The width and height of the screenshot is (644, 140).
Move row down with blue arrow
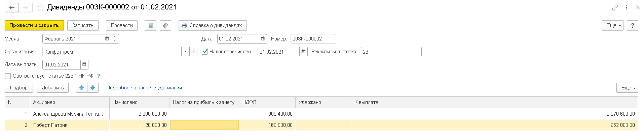tap(92, 88)
